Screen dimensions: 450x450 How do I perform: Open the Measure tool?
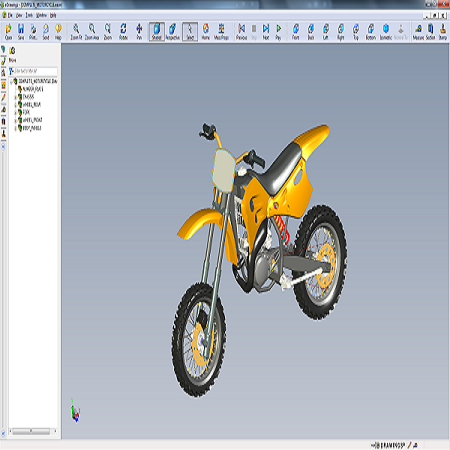tap(418, 32)
